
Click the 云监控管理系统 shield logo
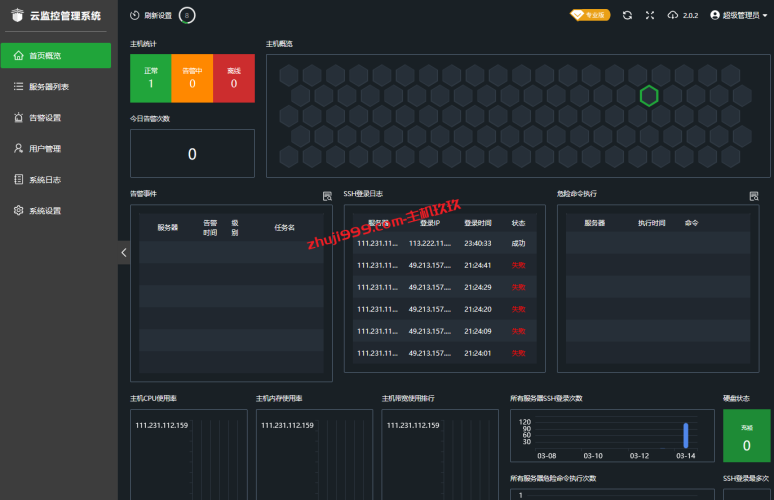(17, 15)
